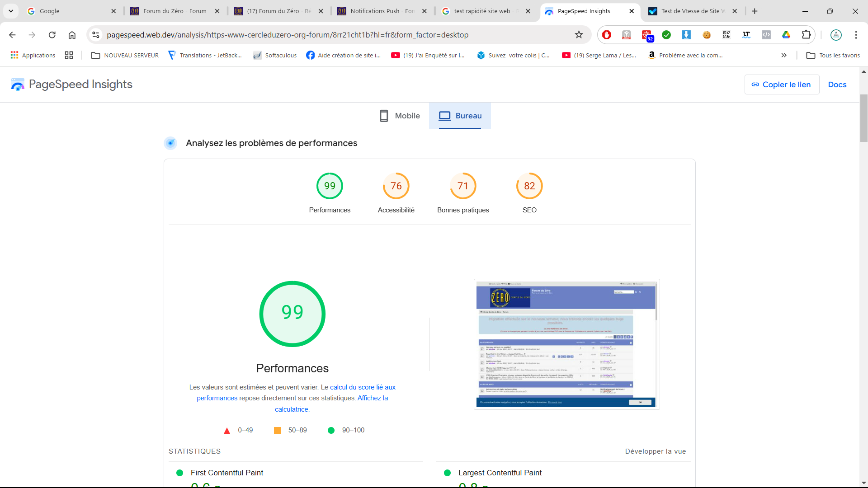Click the PageSpeed Insights logo icon
868x488 pixels.
click(18, 84)
